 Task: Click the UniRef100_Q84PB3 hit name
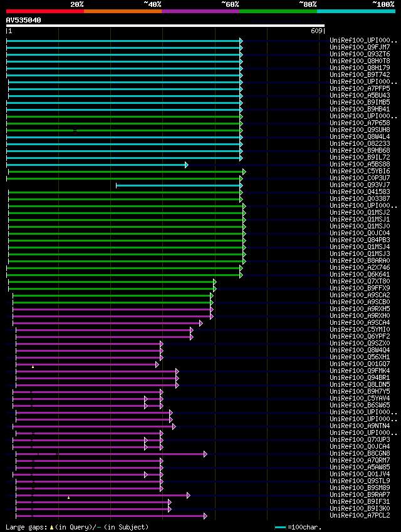pos(360,240)
